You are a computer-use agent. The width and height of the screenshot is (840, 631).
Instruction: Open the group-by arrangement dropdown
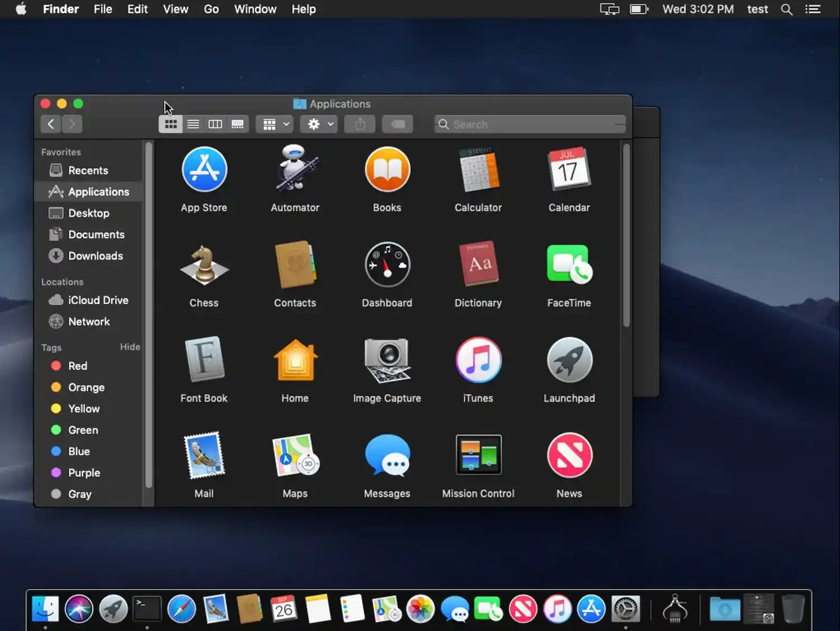point(275,124)
